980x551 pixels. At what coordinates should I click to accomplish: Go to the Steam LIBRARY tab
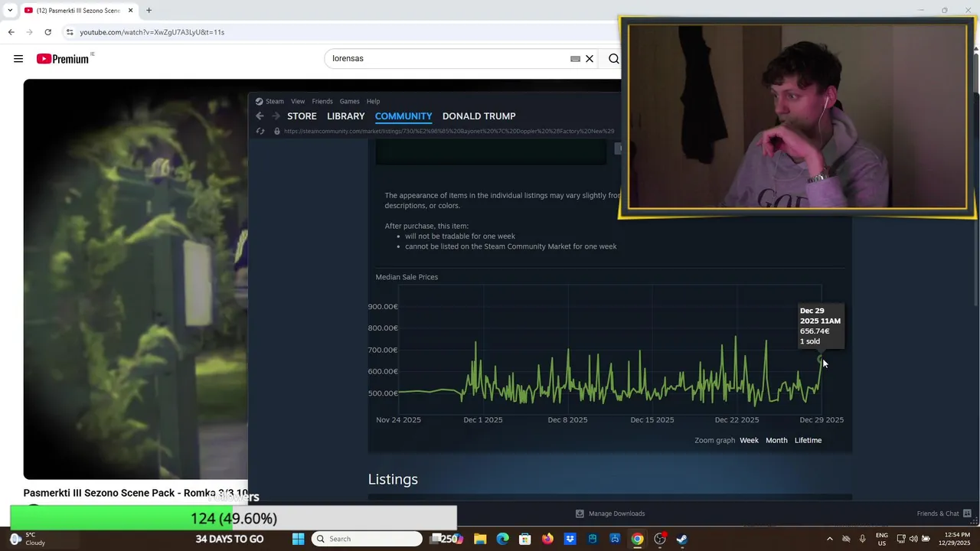click(x=345, y=116)
